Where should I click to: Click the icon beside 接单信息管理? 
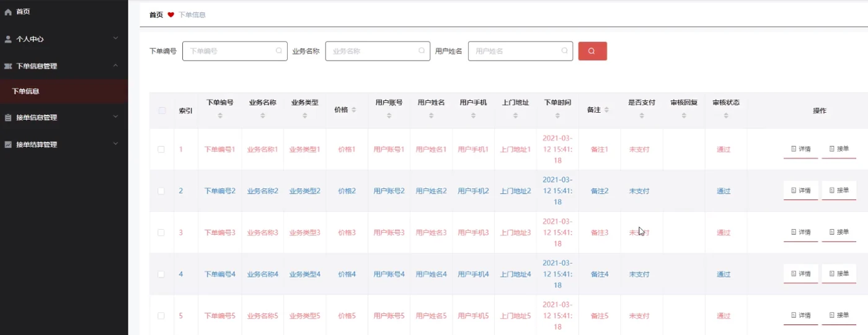click(x=8, y=118)
